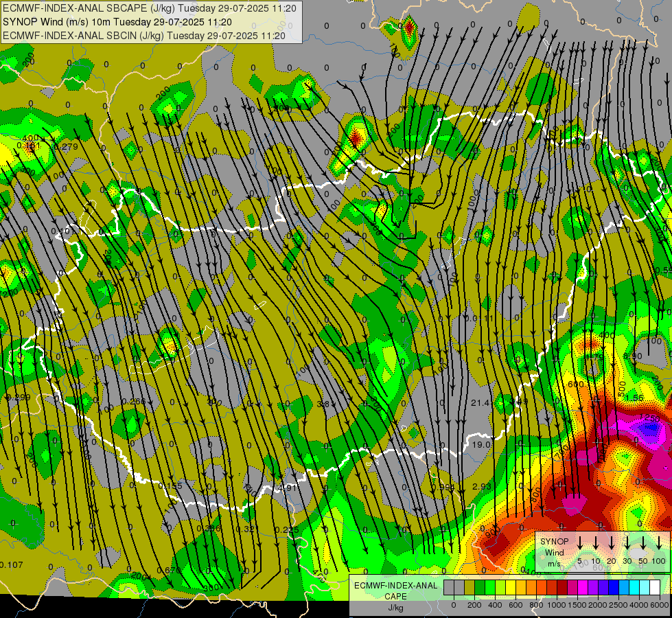672x618 pixels.
Task: Click the 1000 tick label on CAPE scale
Action: point(557,605)
